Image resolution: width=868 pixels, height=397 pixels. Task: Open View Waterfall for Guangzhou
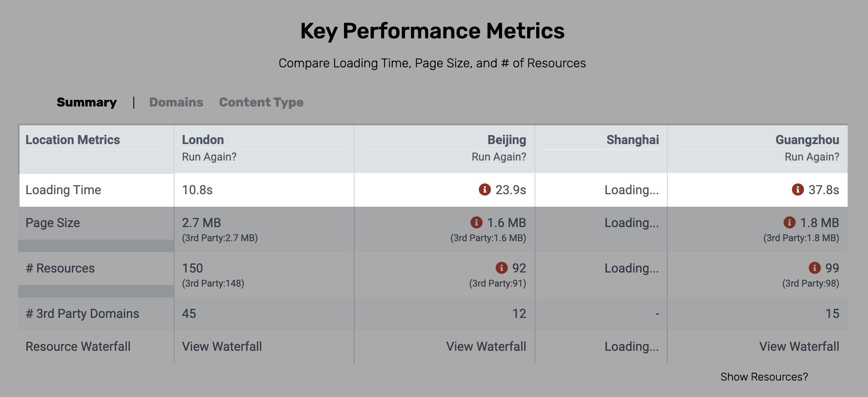pos(799,346)
